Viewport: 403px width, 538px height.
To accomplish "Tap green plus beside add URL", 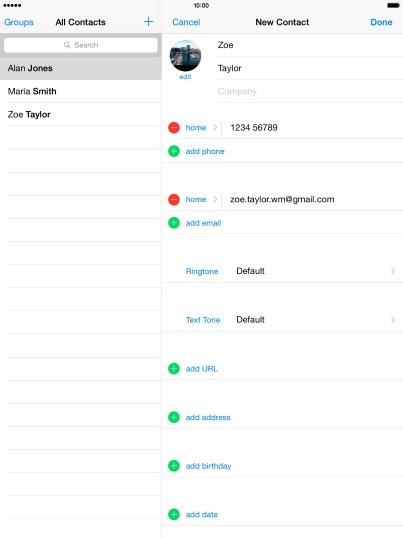I will 174,369.
